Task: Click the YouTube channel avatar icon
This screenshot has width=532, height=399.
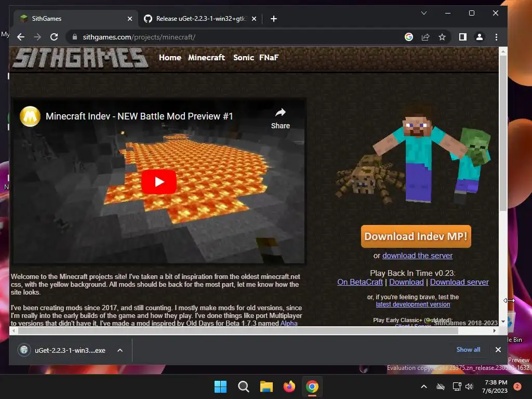Action: (30, 116)
